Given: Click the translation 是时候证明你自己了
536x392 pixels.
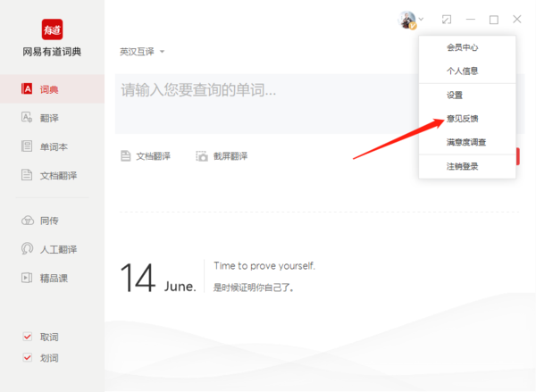Looking at the screenshot, I should (254, 288).
